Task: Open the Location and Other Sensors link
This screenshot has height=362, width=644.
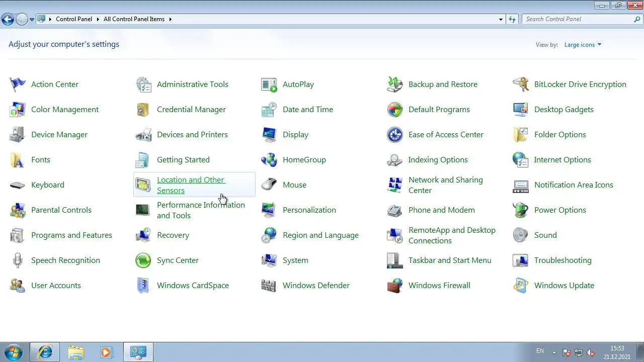Action: 191,185
